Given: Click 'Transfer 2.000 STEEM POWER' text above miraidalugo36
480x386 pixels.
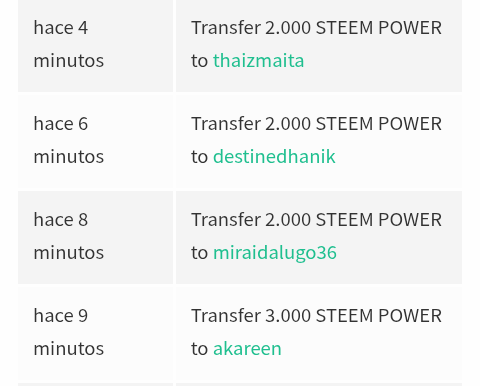Looking at the screenshot, I should point(316,220).
